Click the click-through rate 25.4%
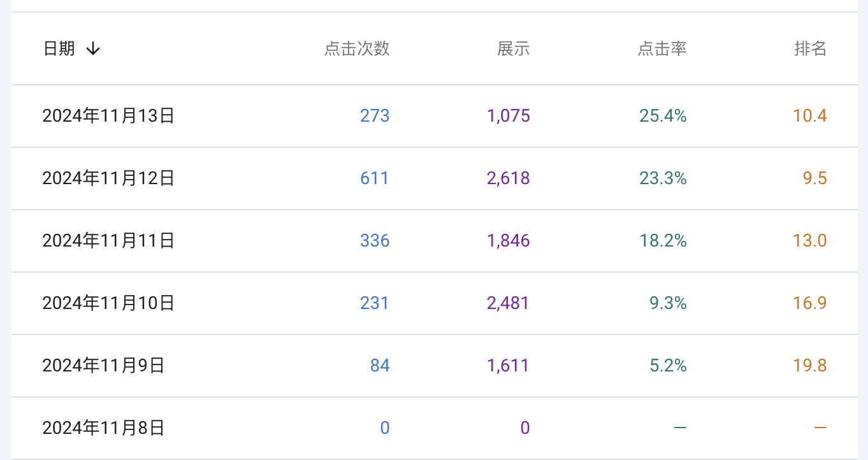Image resolution: width=868 pixels, height=460 pixels. pyautogui.click(x=663, y=116)
